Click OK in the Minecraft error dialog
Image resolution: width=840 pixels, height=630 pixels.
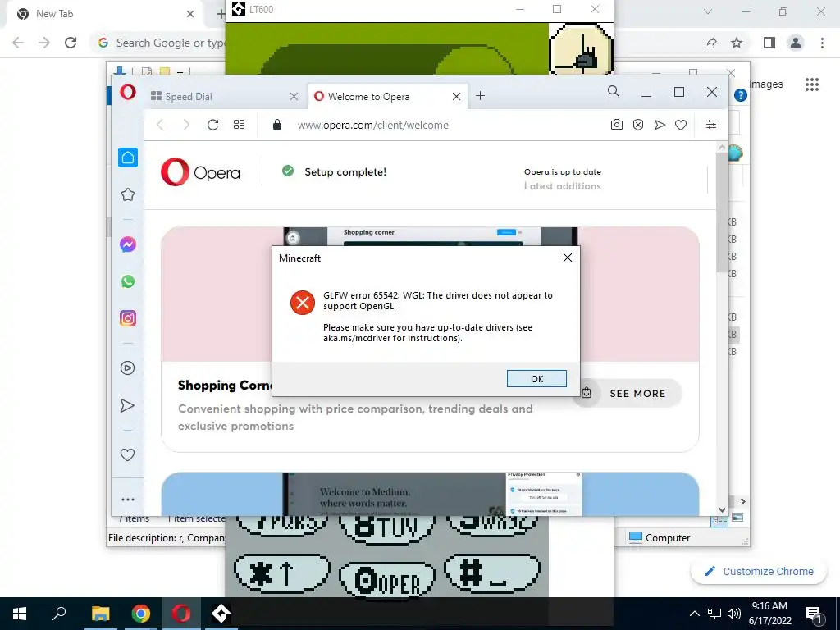(x=536, y=379)
